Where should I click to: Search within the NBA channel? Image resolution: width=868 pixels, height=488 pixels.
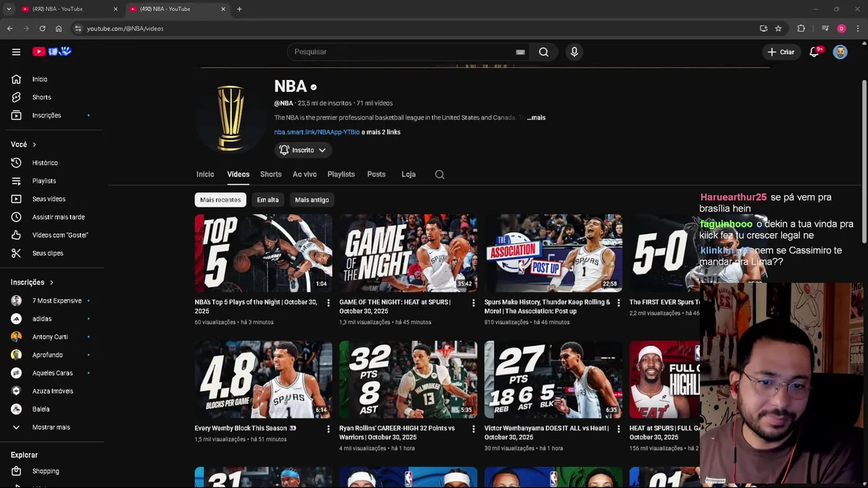[x=439, y=174]
